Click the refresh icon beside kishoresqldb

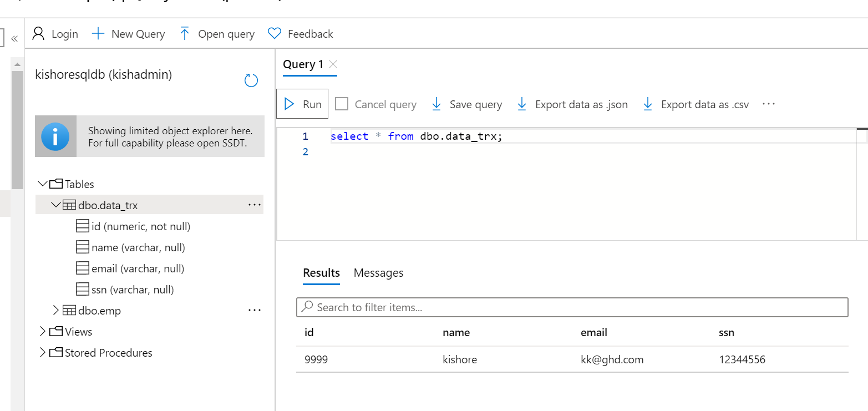(251, 80)
